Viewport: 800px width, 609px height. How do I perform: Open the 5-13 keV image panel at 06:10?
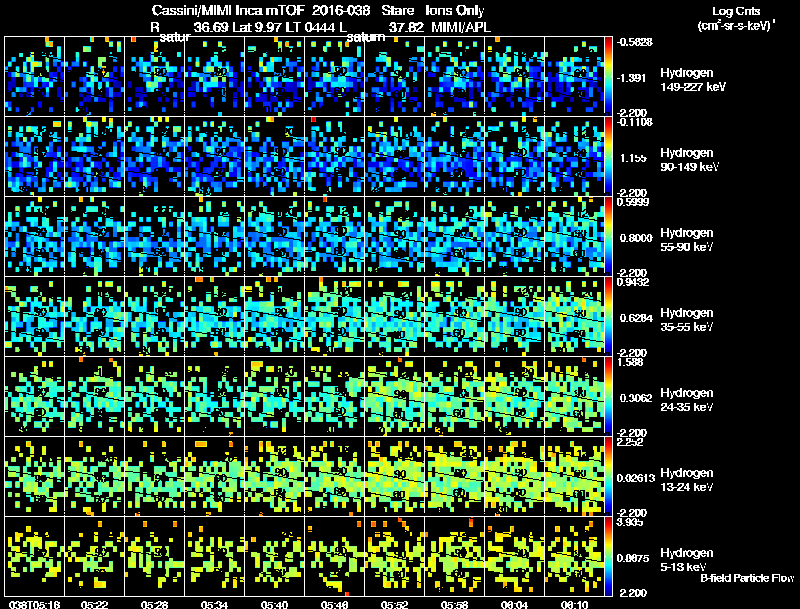pos(574,556)
